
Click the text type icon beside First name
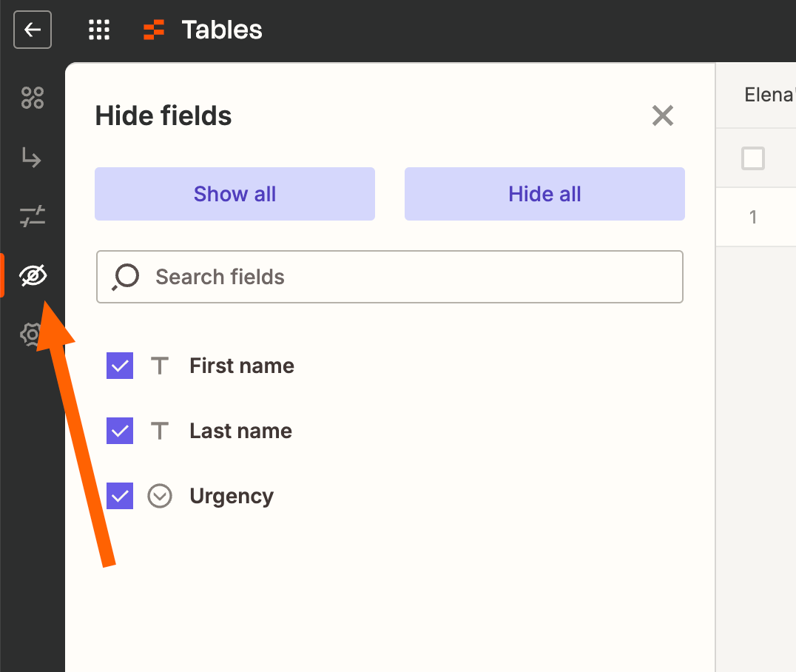[160, 366]
